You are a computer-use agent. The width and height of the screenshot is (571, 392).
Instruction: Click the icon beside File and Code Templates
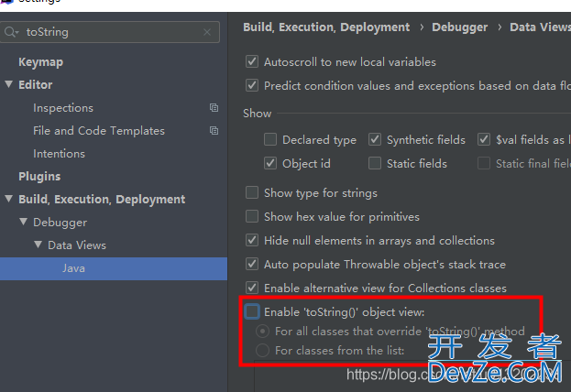pyautogui.click(x=214, y=131)
